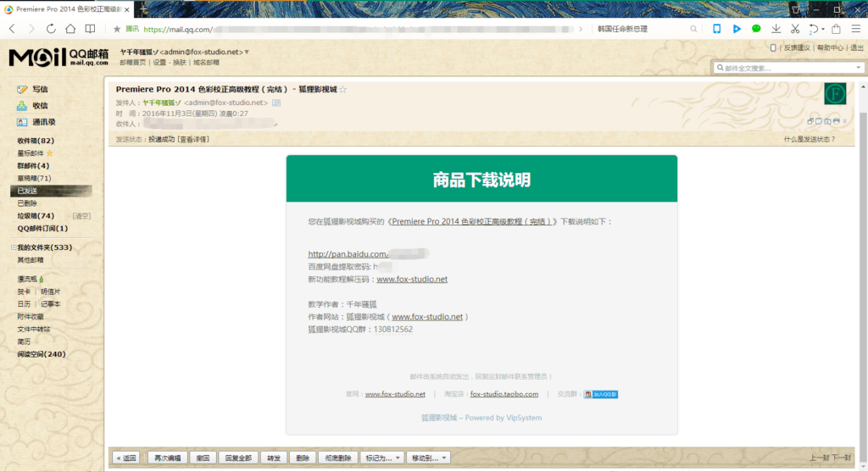
Task: Open the 收件箱(82) inbox folder
Action: click(36, 141)
